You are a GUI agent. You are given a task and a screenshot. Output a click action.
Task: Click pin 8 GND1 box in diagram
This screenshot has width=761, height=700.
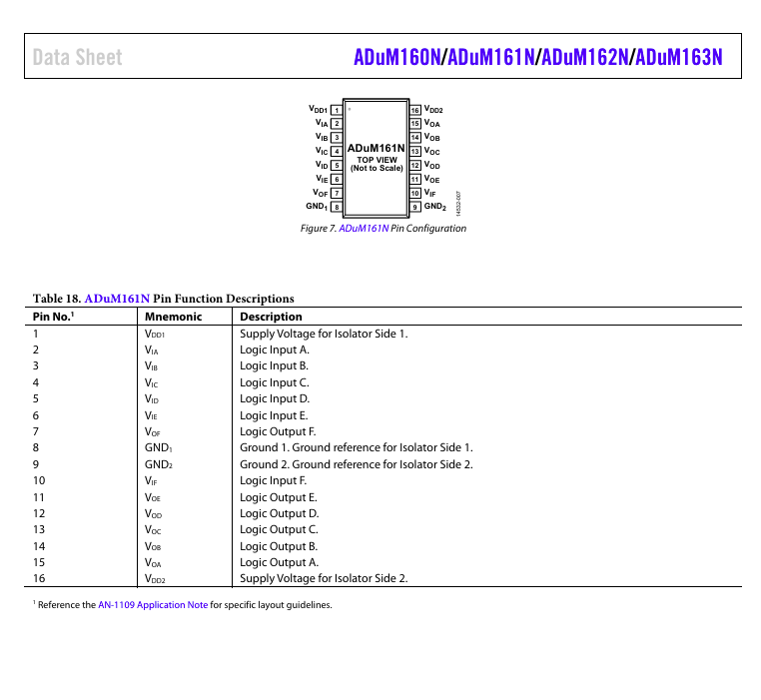pyautogui.click(x=337, y=207)
